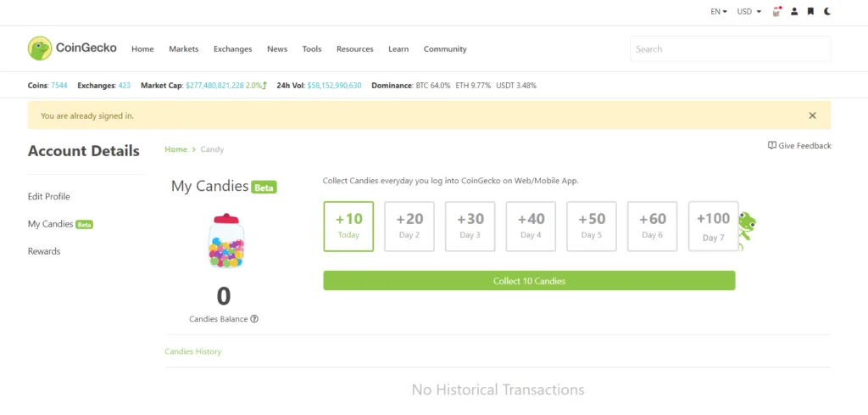Click the Exchanges count 423
This screenshot has width=868, height=415.
(125, 86)
